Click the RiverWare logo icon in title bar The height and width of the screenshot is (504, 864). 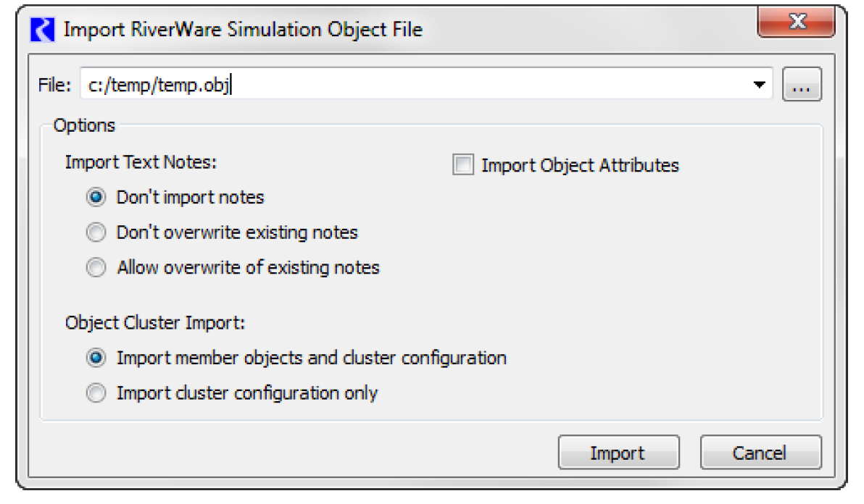(x=43, y=30)
